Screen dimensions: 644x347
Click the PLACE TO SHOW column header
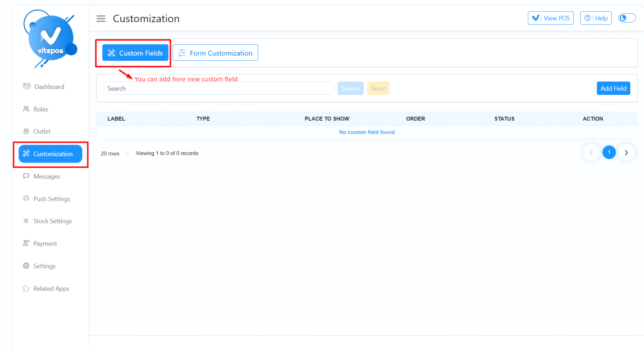[x=327, y=119]
